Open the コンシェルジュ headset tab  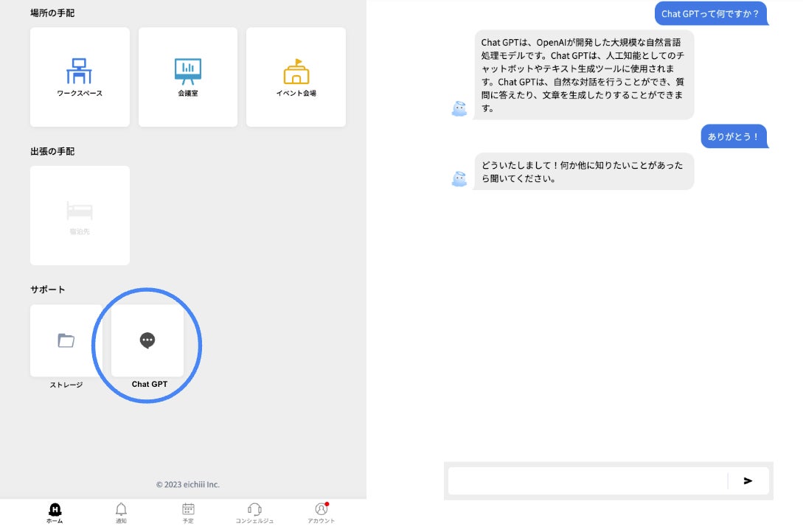(x=254, y=513)
